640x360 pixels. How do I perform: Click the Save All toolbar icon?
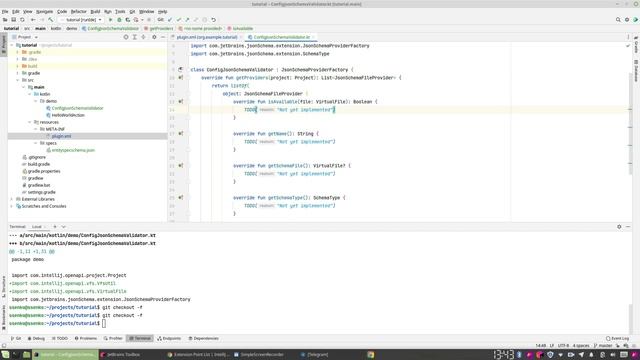pos(13,20)
